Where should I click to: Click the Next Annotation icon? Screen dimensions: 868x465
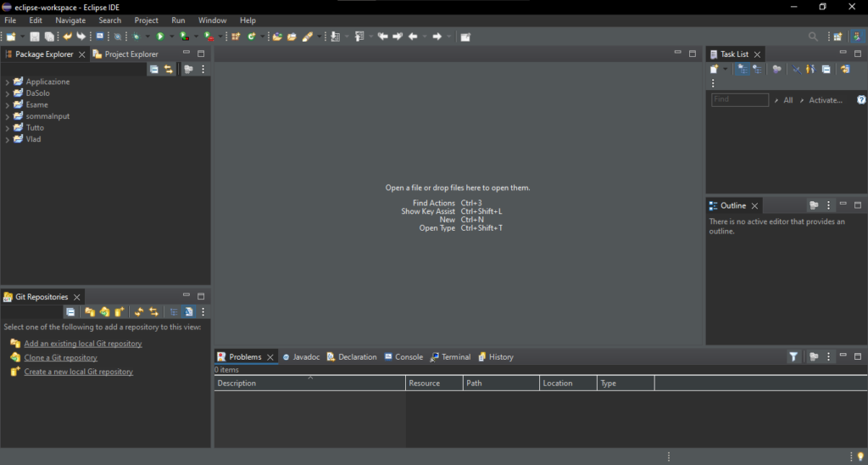pos(335,36)
